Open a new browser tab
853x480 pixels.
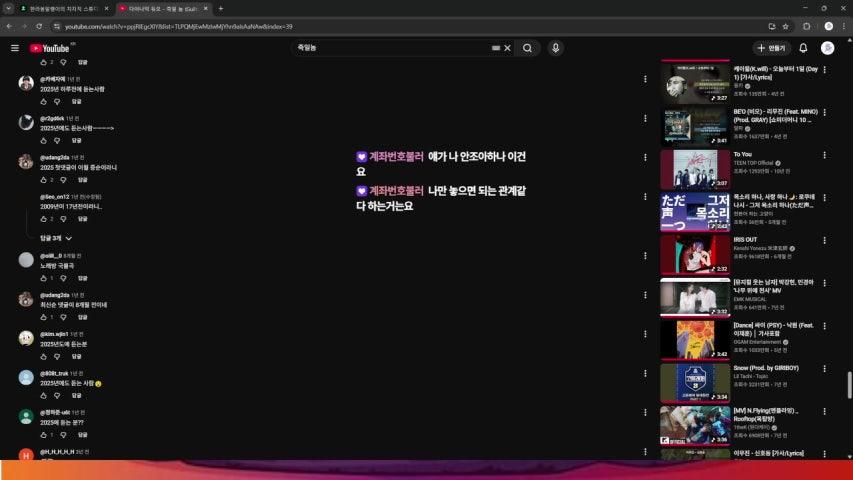[x=220, y=8]
